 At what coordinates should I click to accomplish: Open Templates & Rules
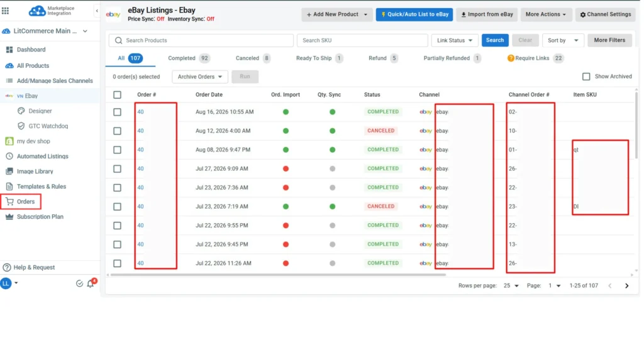click(41, 187)
